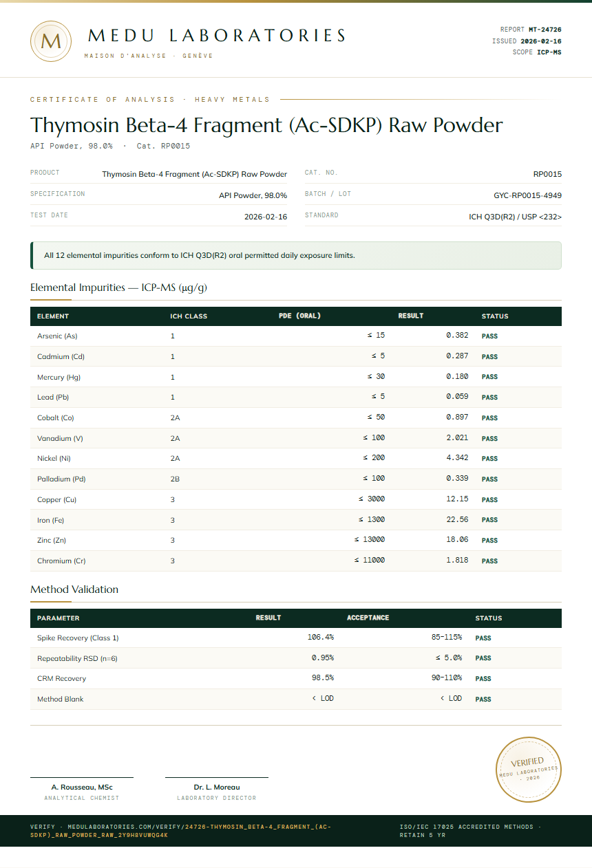This screenshot has height=868, width=592.
Task: Select the Mercury (Hg) row label
Action: click(59, 377)
